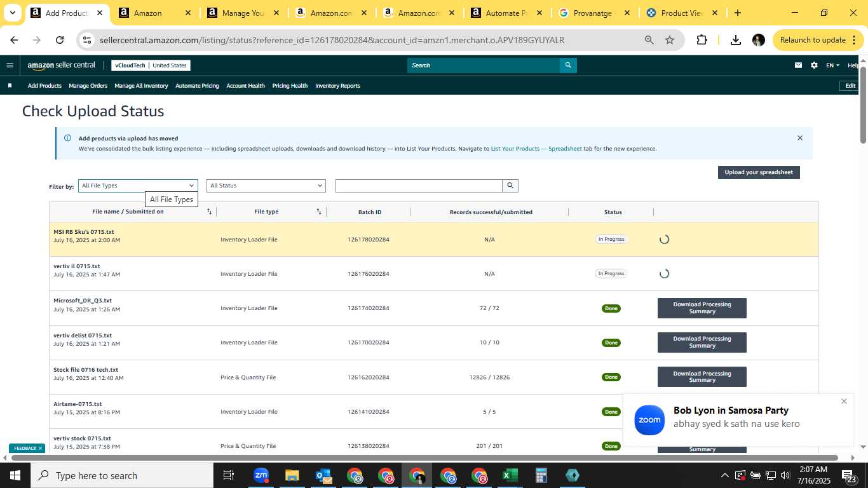
Task: Click the horizontal scrollbar at bottom
Action: point(424,457)
